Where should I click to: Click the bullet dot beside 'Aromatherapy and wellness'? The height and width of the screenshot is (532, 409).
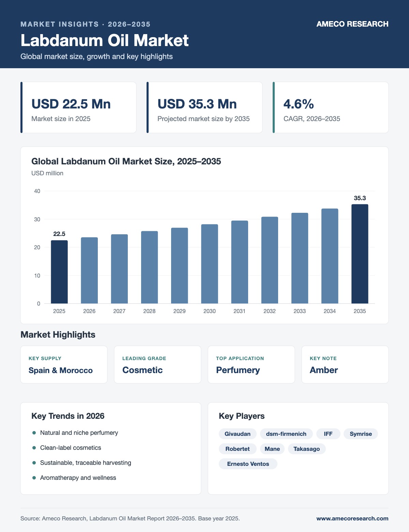pos(34,478)
